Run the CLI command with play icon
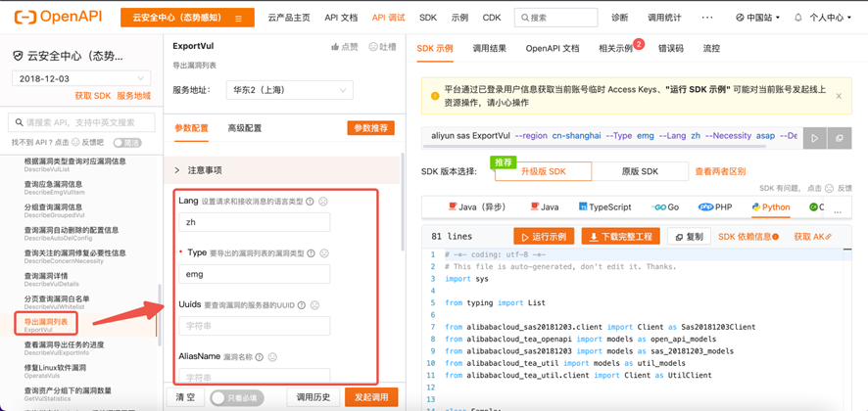The width and height of the screenshot is (868, 411). (815, 138)
